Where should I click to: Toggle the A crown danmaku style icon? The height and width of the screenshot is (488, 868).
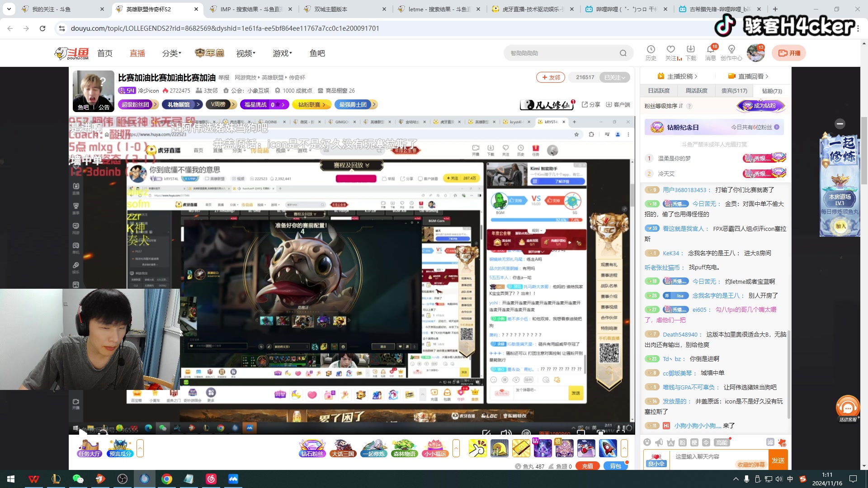pyautogui.click(x=671, y=442)
